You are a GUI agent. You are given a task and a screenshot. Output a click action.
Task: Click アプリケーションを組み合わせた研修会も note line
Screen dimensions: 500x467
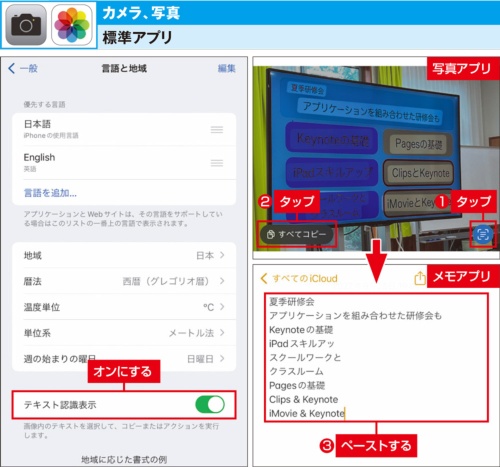355,316
